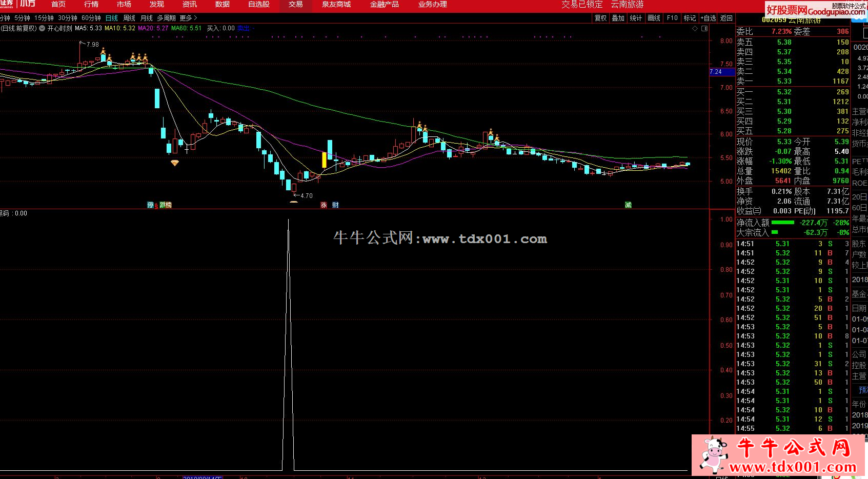Select the 日线 daily period
This screenshot has width=868, height=479.
[x=112, y=18]
